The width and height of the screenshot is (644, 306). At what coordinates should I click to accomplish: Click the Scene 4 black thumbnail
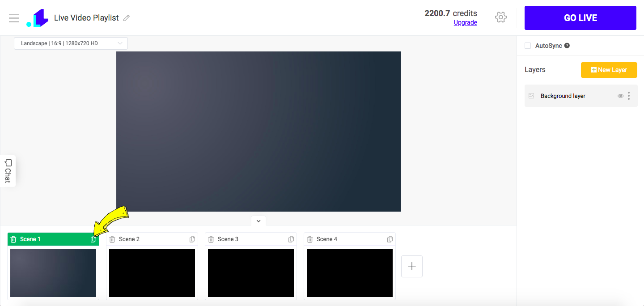(350, 273)
